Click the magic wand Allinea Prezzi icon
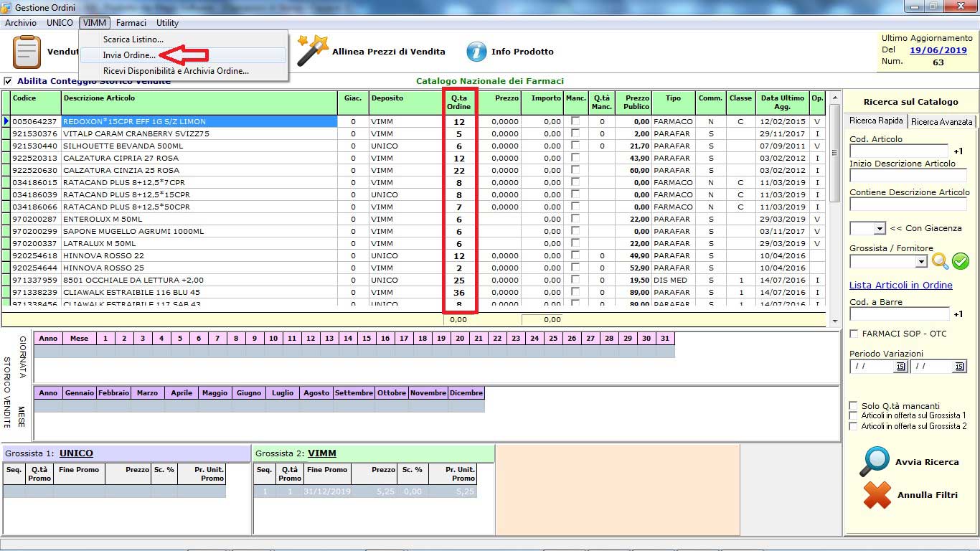This screenshot has height=551, width=980. tap(313, 50)
